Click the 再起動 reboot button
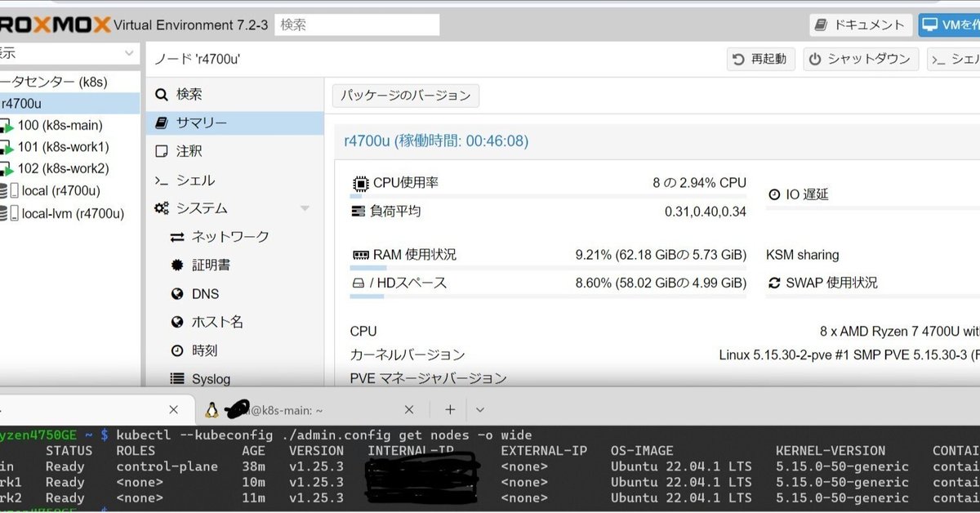Image resolution: width=980 pixels, height=513 pixels. pos(760,59)
